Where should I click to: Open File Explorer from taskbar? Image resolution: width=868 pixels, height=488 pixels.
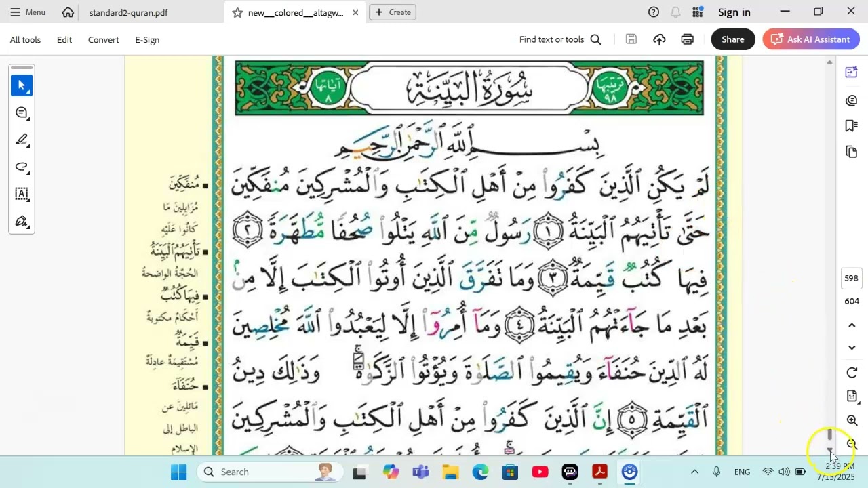tap(451, 472)
